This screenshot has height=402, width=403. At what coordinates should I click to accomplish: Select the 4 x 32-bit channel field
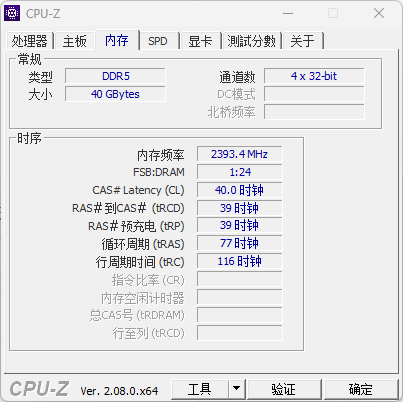tap(314, 76)
